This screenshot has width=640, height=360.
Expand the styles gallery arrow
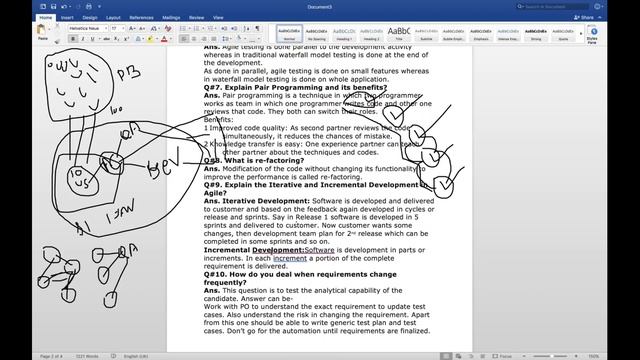pyautogui.click(x=581, y=34)
